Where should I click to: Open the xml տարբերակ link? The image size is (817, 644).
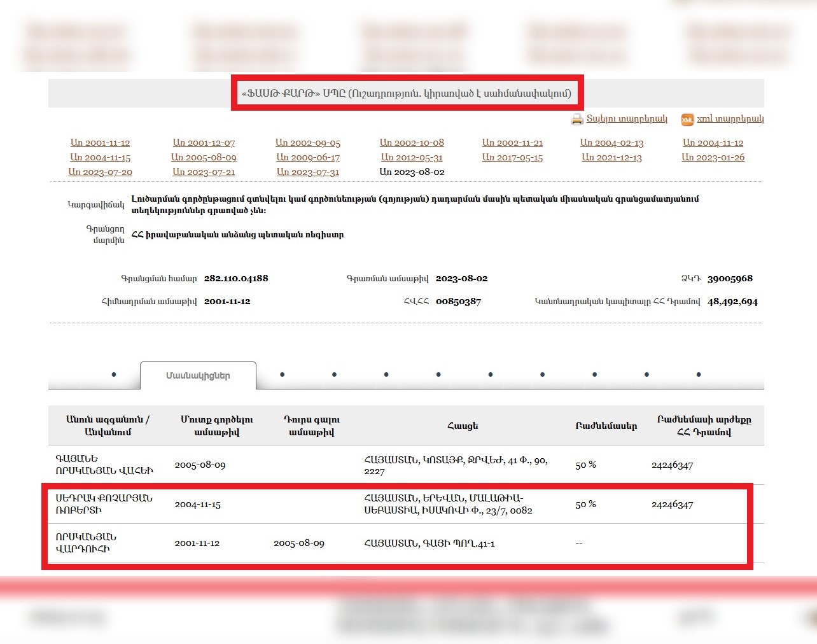tap(730, 119)
